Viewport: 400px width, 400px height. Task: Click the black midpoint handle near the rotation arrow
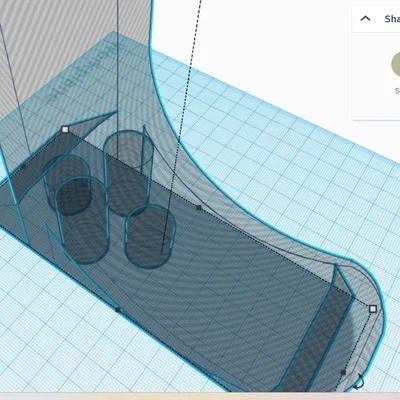click(x=343, y=372)
